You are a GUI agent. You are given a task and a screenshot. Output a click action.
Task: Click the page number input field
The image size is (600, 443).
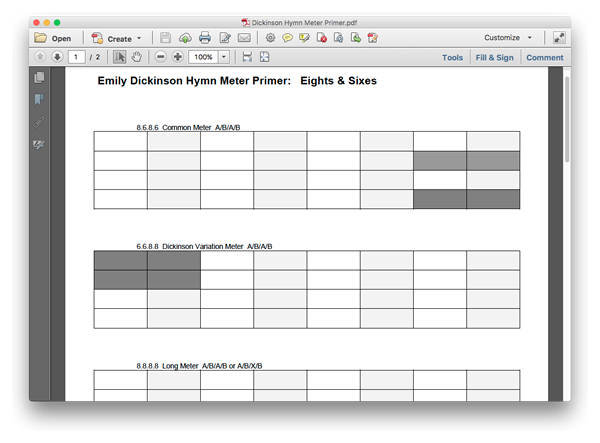click(x=76, y=57)
